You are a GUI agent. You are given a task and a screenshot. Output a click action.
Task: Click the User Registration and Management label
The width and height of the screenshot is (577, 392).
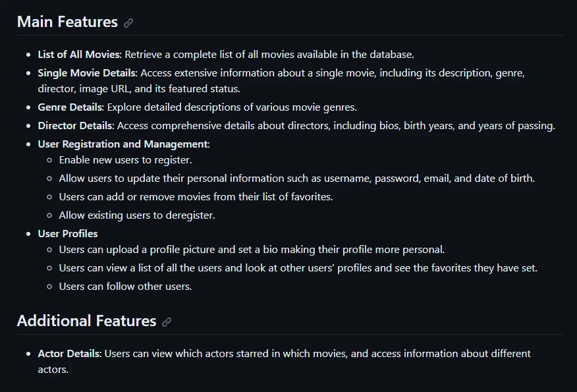click(123, 144)
